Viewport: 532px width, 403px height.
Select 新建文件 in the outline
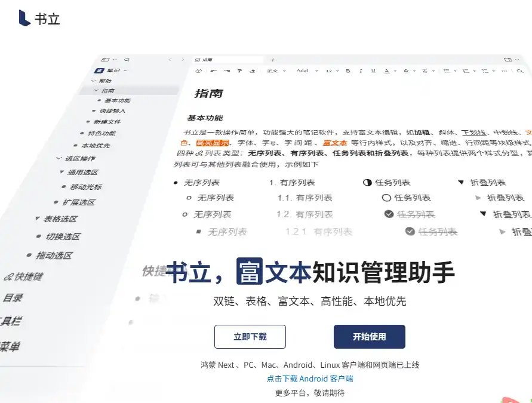(x=107, y=122)
